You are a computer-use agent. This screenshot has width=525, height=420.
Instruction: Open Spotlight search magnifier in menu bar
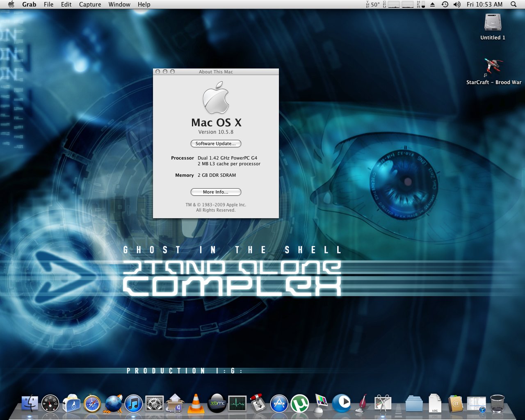(514, 5)
